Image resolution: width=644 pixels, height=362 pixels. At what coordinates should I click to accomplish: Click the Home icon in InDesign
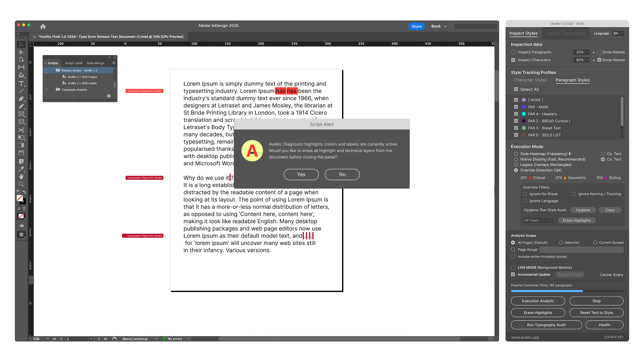[x=43, y=27]
